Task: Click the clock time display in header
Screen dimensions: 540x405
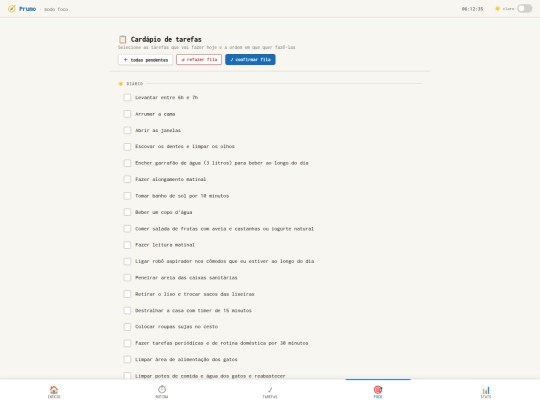Action: coord(472,9)
